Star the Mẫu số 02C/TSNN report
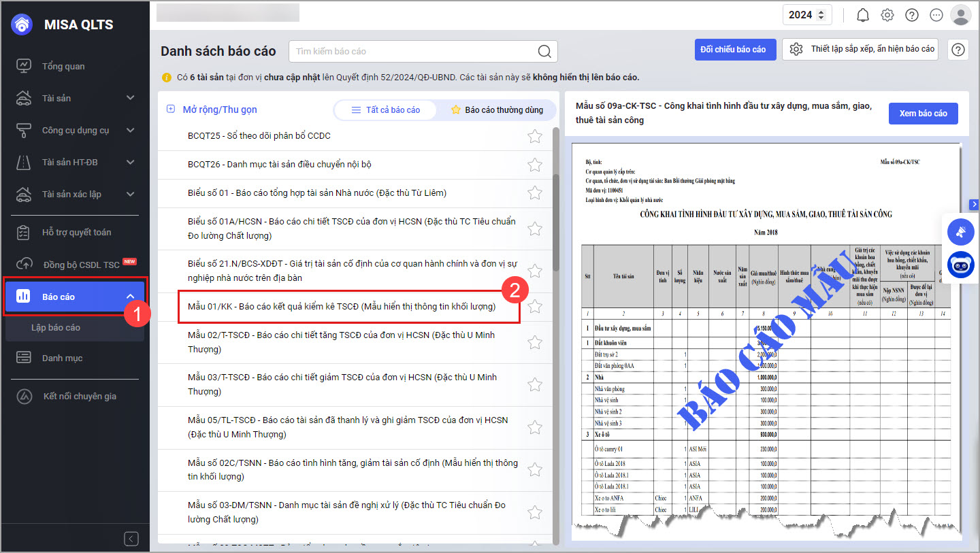 coord(535,469)
